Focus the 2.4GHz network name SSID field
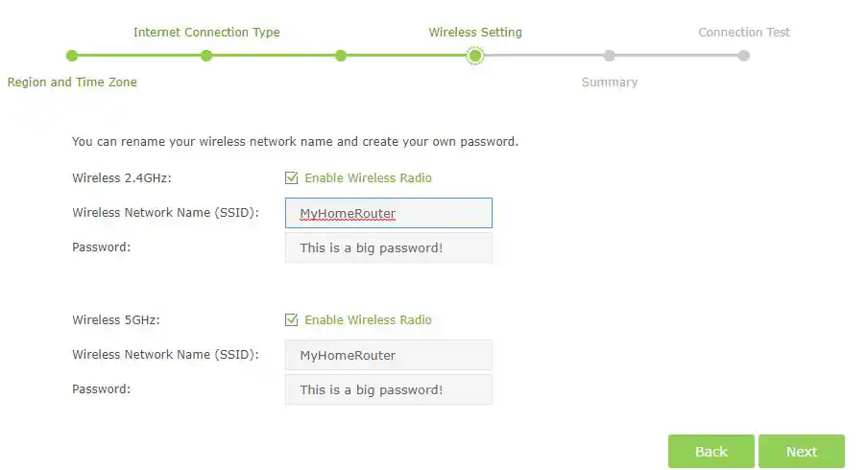Image resolution: width=868 pixels, height=470 pixels. pos(389,213)
